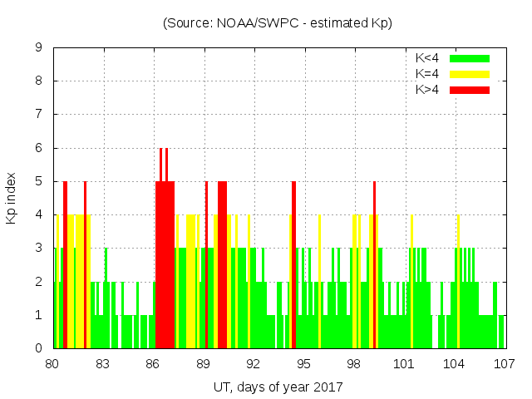The height and width of the screenshot is (399, 532).
Task: Click the yellow bar just past day 101
Action: pos(411,283)
